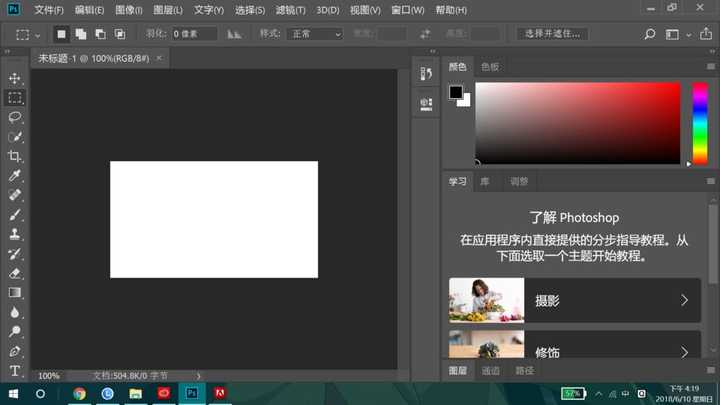Select the Eyedropper tool
Screen dimensions: 720x405
pyautogui.click(x=14, y=175)
